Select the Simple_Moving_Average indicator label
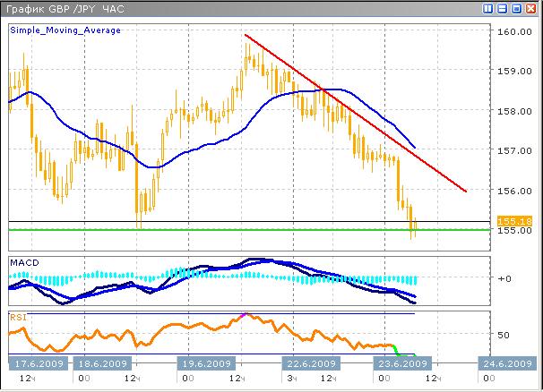 65,30
